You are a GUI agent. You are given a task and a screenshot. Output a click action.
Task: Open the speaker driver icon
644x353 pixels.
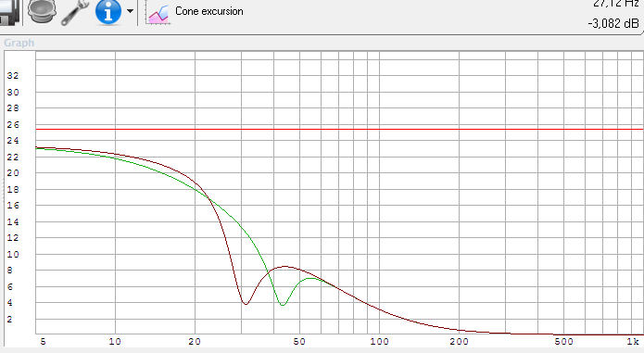click(42, 12)
